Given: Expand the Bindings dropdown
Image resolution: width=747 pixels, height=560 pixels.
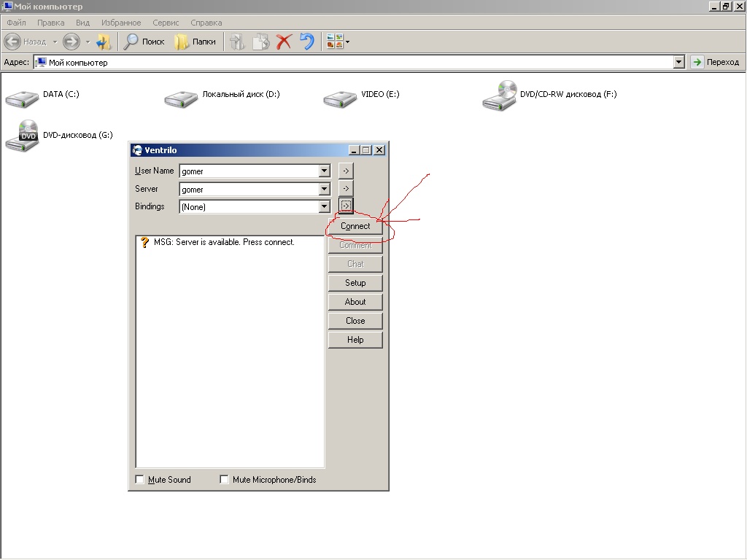Looking at the screenshot, I should pos(324,206).
